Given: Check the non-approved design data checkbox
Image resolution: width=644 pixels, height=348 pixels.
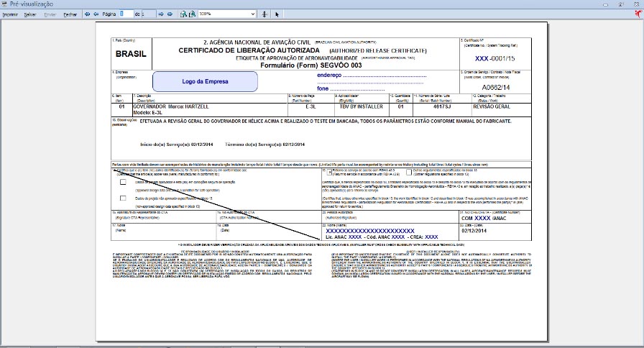Looking at the screenshot, I should pos(123,198).
